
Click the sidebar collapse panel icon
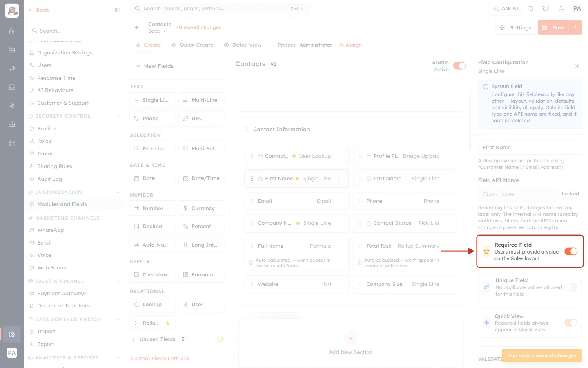(117, 10)
